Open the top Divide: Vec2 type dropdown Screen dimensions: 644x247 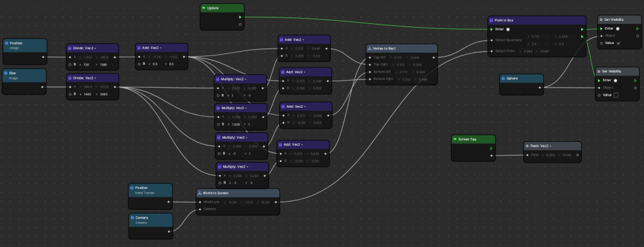click(95, 48)
